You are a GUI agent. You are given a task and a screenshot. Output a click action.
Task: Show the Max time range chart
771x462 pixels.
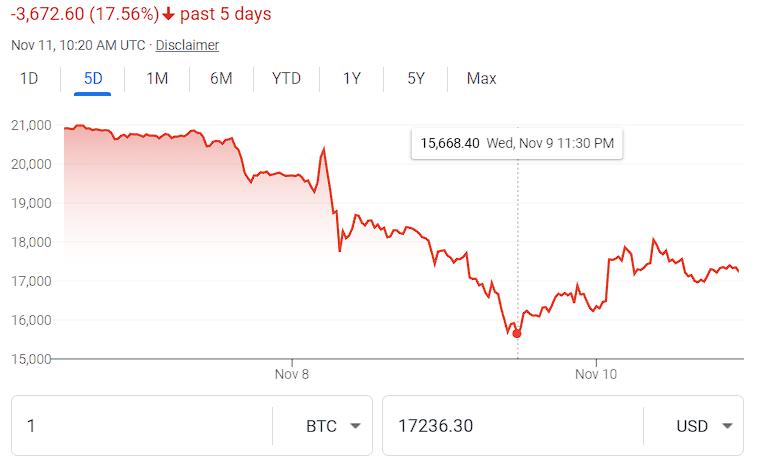[x=481, y=79]
